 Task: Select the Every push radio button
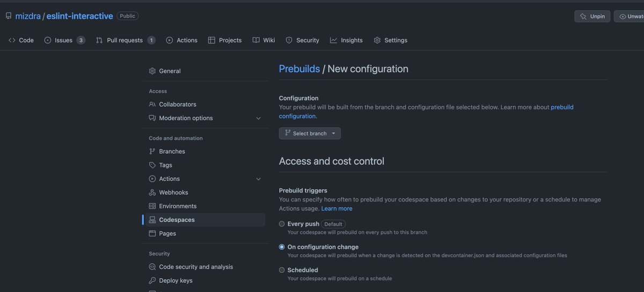click(282, 224)
